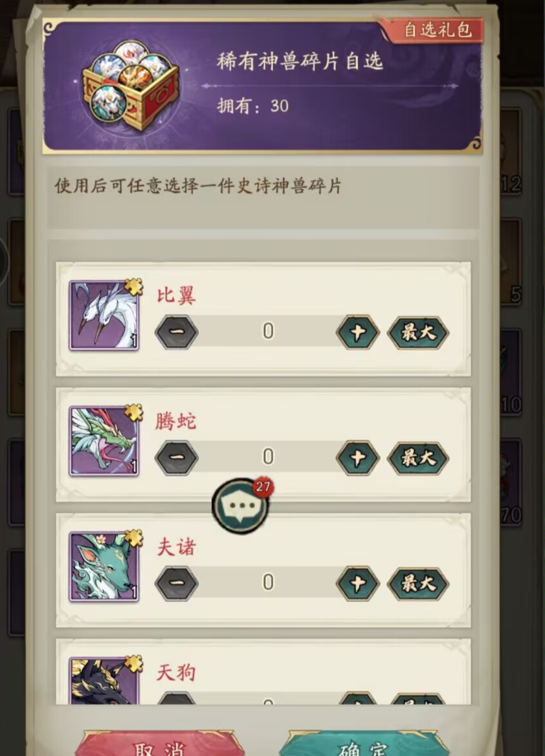This screenshot has height=756, width=545.
Task: Decrease 腾蛇 fragment count with minus
Action: coord(176,457)
